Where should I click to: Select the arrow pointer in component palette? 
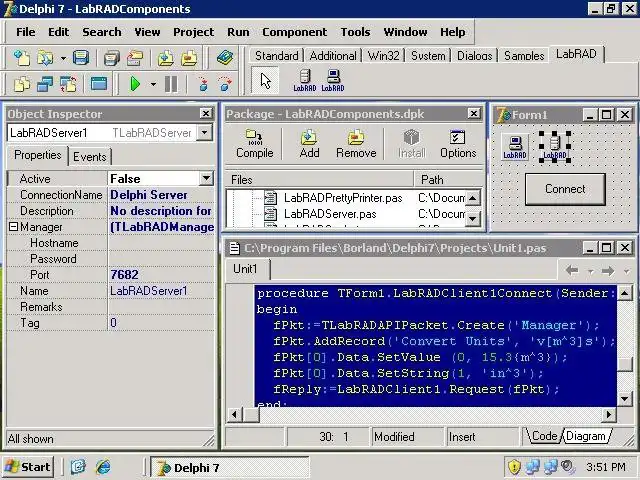click(265, 81)
